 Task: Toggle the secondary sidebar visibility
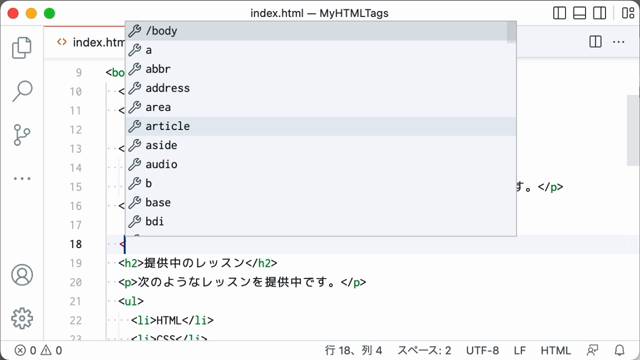pyautogui.click(x=600, y=13)
